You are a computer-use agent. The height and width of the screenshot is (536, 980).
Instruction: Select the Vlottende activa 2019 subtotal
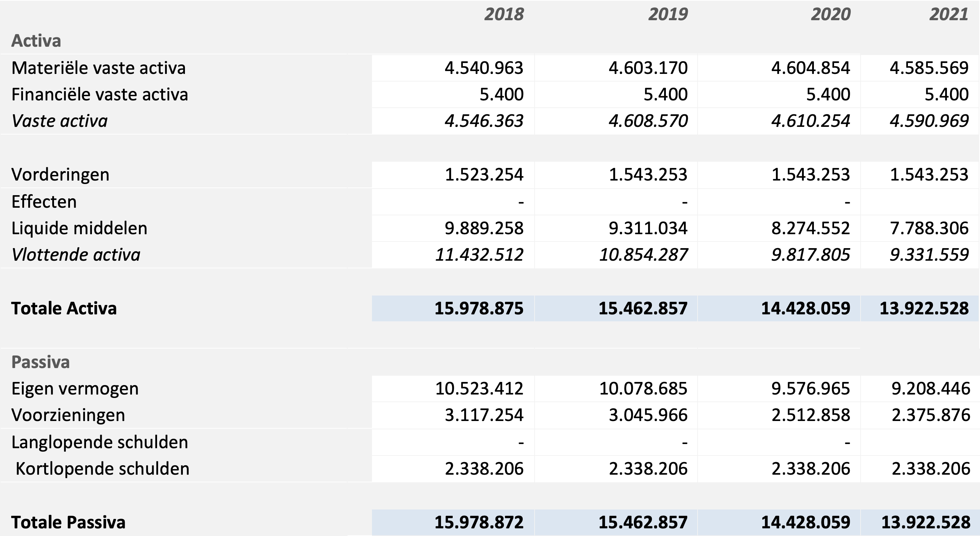[643, 255]
